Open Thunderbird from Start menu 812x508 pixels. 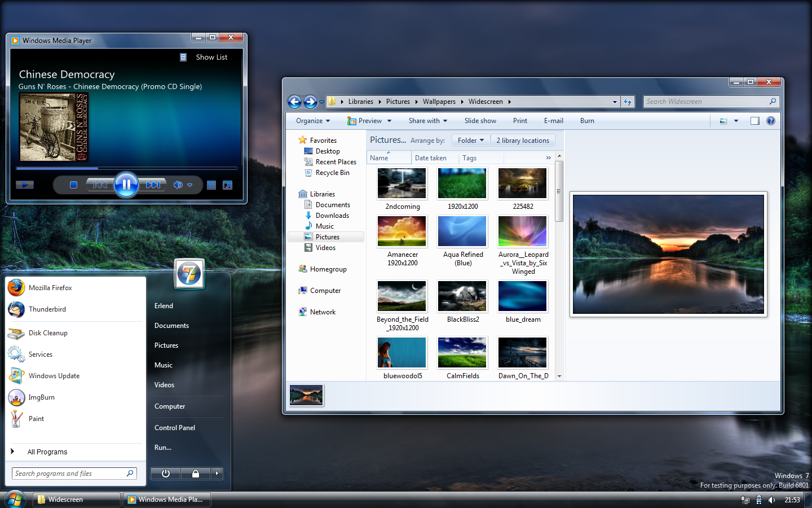click(x=76, y=309)
